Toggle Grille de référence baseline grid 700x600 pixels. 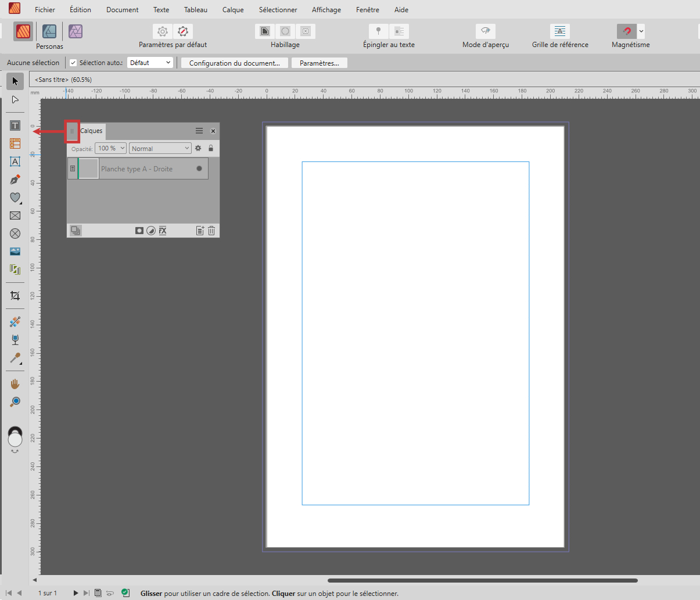pos(560,31)
